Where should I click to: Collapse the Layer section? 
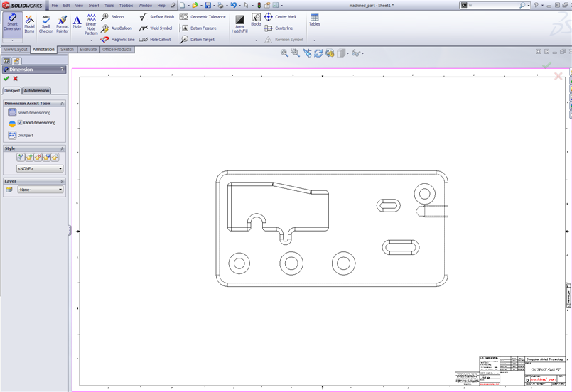pyautogui.click(x=62, y=181)
